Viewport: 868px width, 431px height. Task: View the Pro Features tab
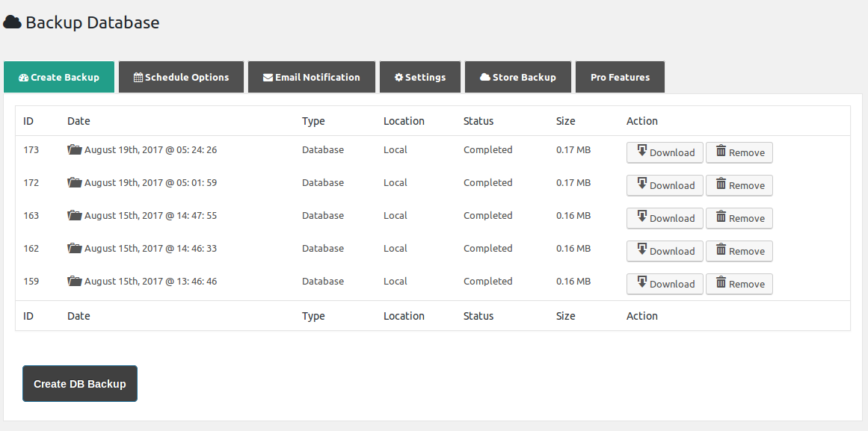pos(620,77)
